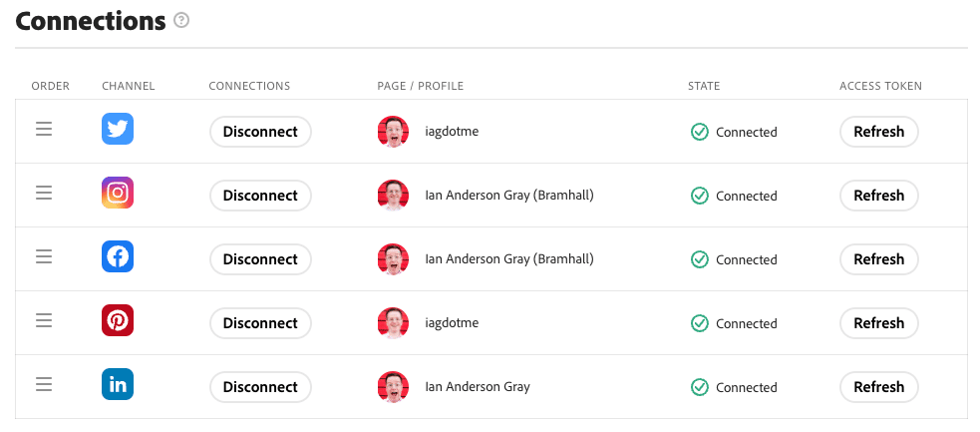
Task: Refresh the Facebook access token
Action: tap(878, 259)
